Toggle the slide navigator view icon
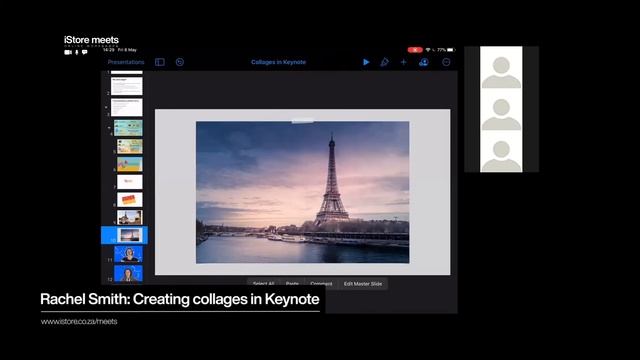This screenshot has height=360, width=640. (160, 62)
